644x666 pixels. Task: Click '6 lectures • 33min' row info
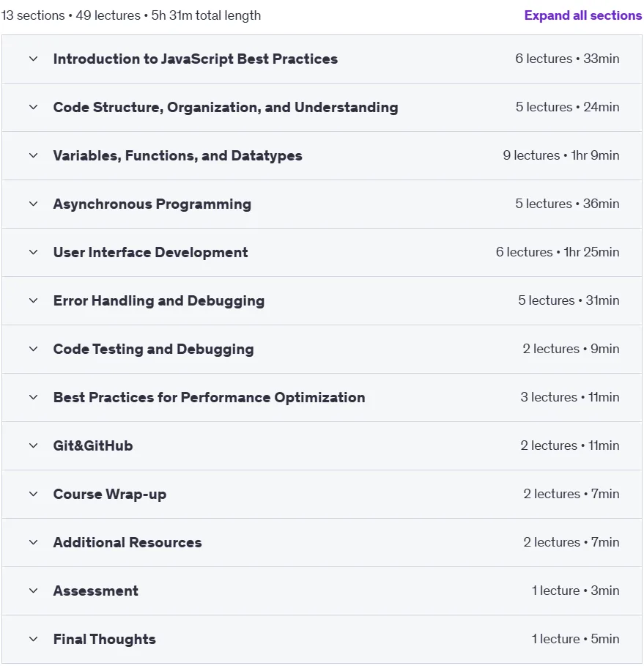click(x=567, y=59)
